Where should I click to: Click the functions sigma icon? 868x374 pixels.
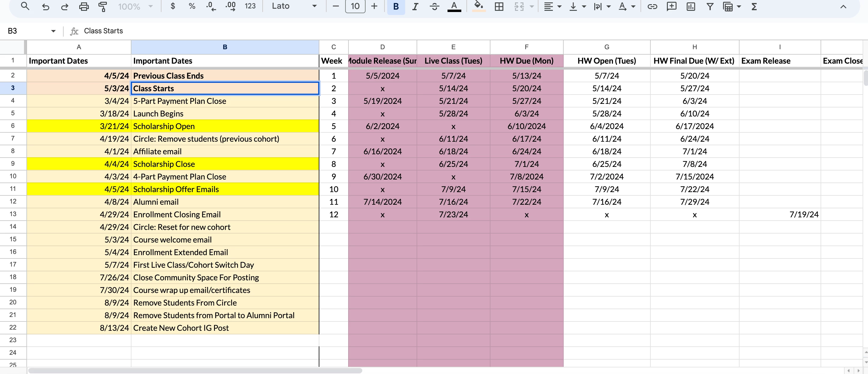754,6
